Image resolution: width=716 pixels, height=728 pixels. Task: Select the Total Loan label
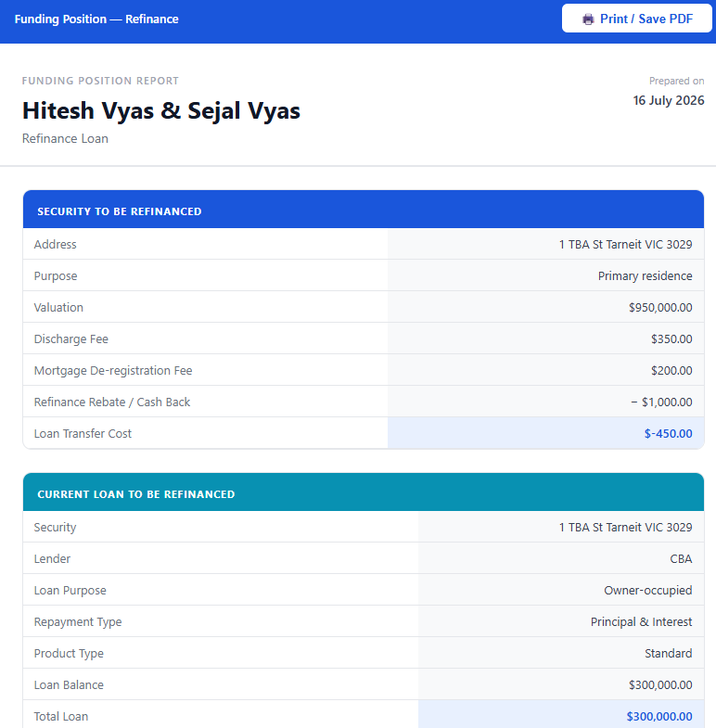(61, 716)
